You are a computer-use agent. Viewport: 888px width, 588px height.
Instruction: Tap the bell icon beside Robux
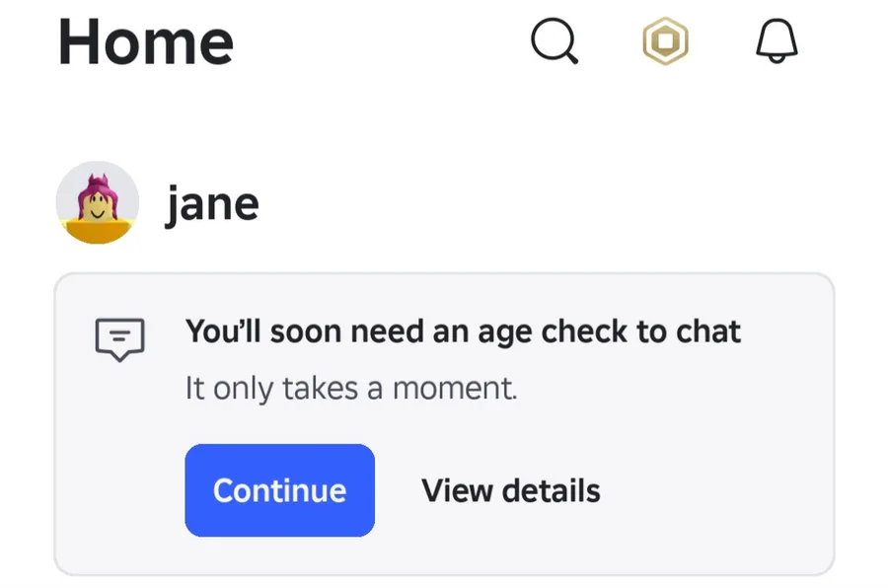[777, 42]
